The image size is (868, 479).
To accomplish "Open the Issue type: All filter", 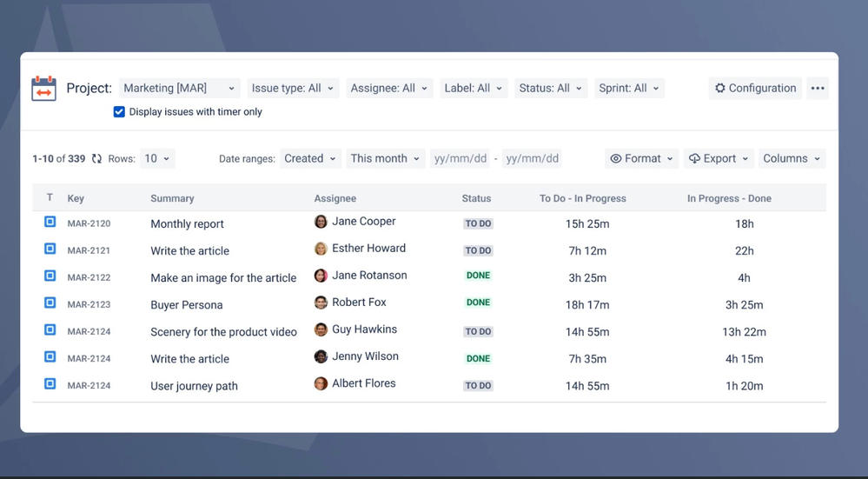I will coord(293,88).
